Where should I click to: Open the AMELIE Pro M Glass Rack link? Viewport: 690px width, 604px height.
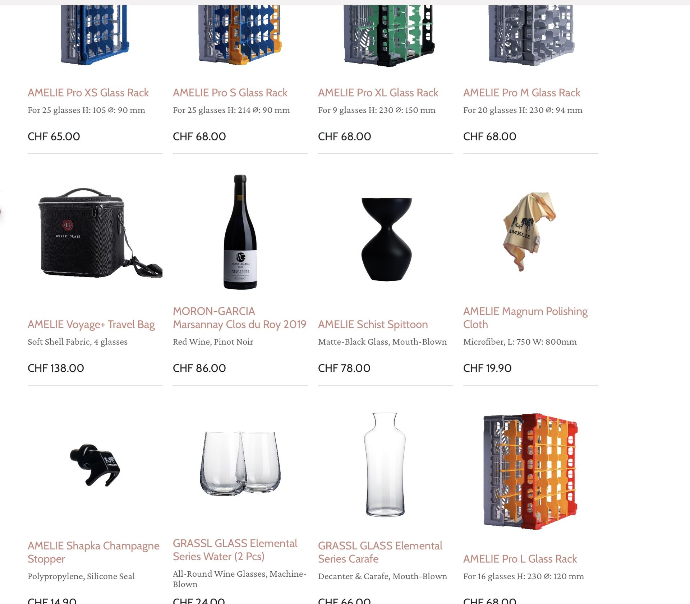pyautogui.click(x=521, y=92)
